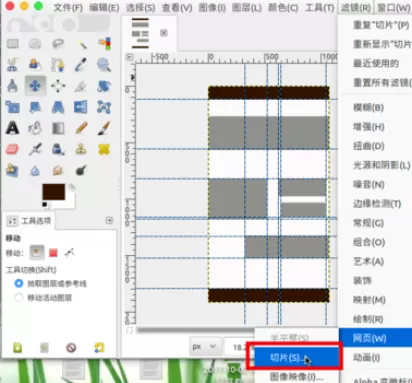Set move mode to path
The image size is (412, 383).
69,253
